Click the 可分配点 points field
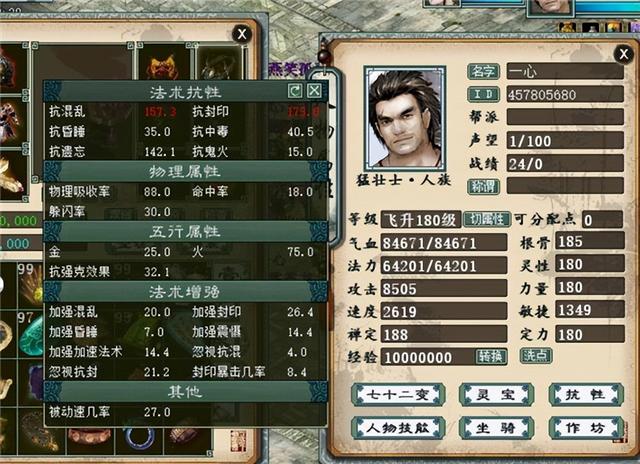The height and width of the screenshot is (464, 640). pos(602,220)
